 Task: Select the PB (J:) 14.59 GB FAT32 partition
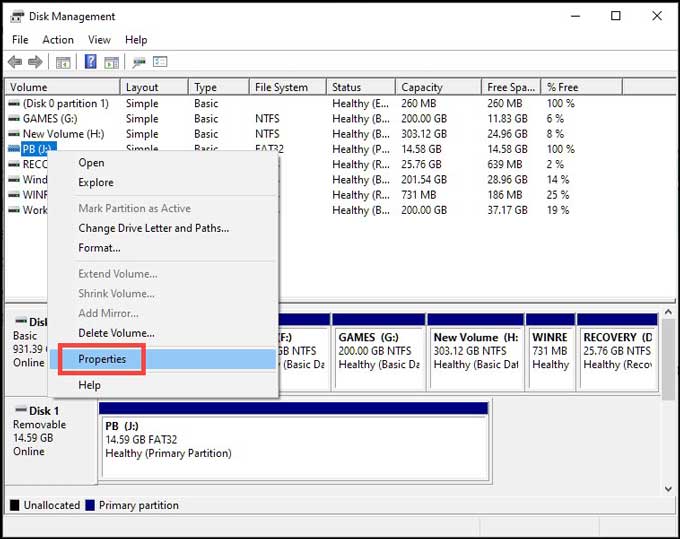tap(295, 441)
